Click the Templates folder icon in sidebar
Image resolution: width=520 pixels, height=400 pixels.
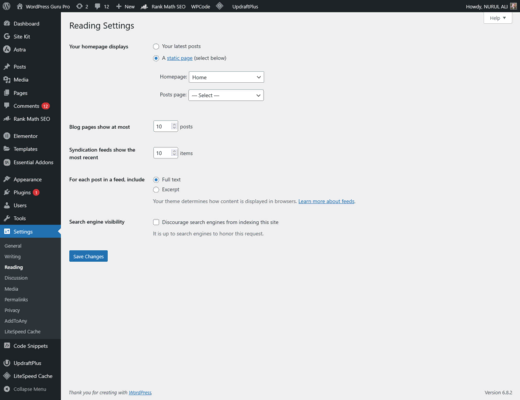point(7,149)
